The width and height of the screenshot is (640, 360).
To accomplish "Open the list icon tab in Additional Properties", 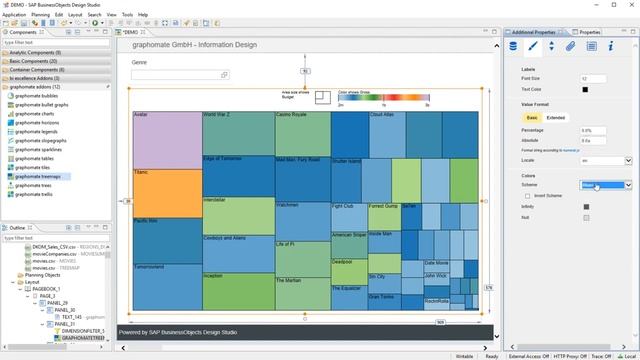I will [x=591, y=46].
